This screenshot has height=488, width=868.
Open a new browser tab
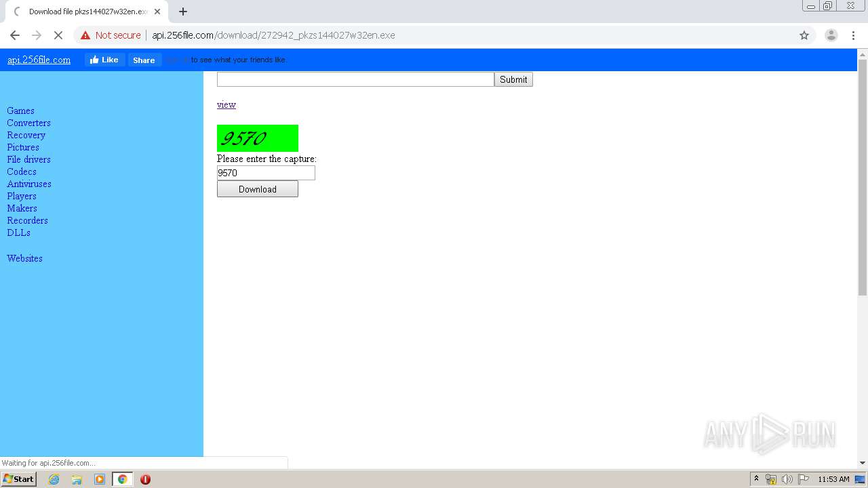[x=183, y=12]
